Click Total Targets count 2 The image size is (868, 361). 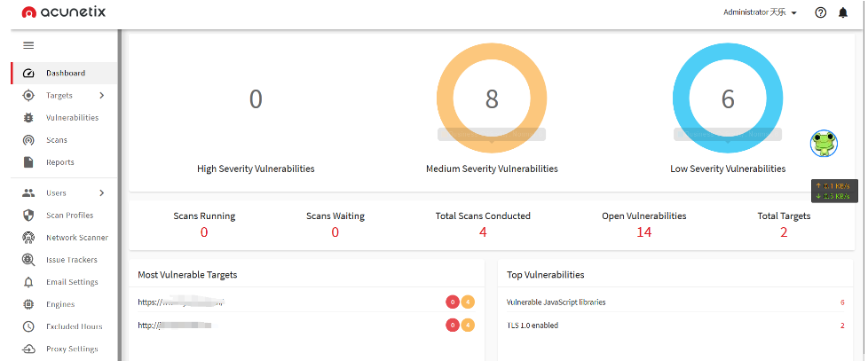(x=784, y=232)
